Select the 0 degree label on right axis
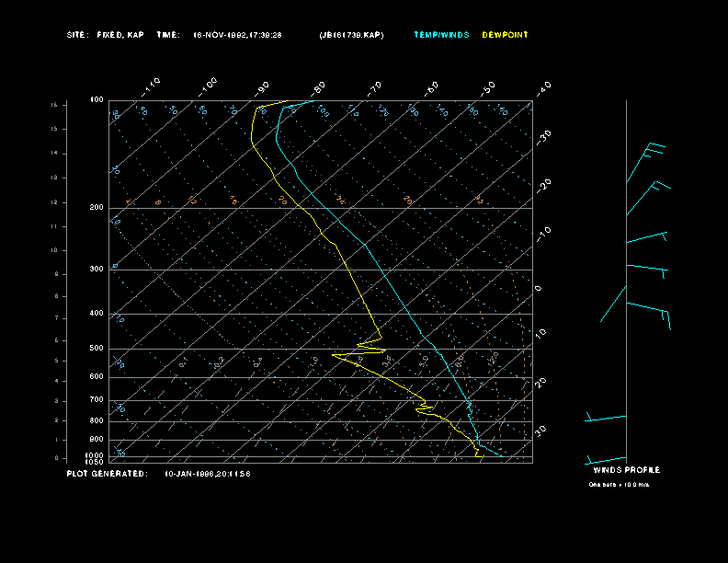This screenshot has height=563, width=728. [539, 289]
